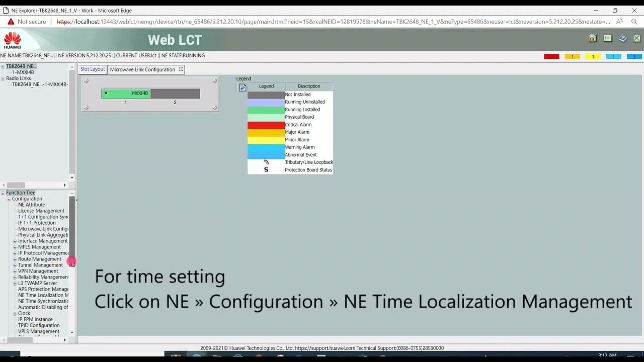
Task: Click Function Tree horizontal scroll right arrow
Action: coord(64,340)
